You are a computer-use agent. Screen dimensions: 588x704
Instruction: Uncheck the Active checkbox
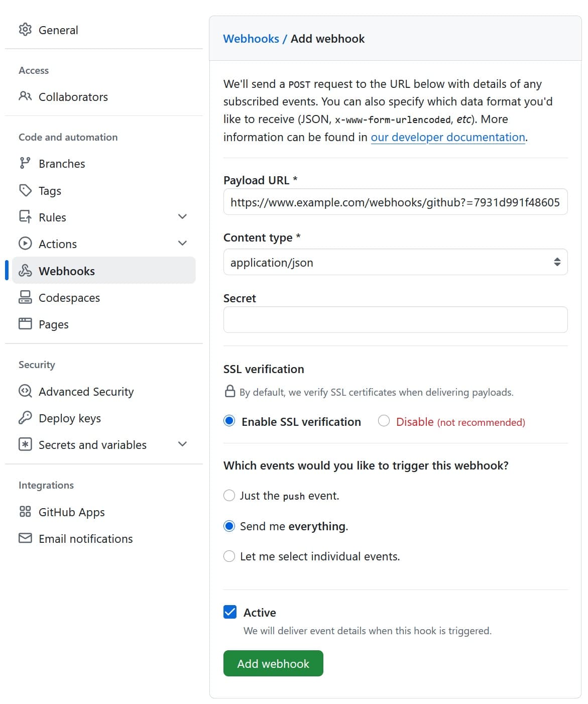230,612
